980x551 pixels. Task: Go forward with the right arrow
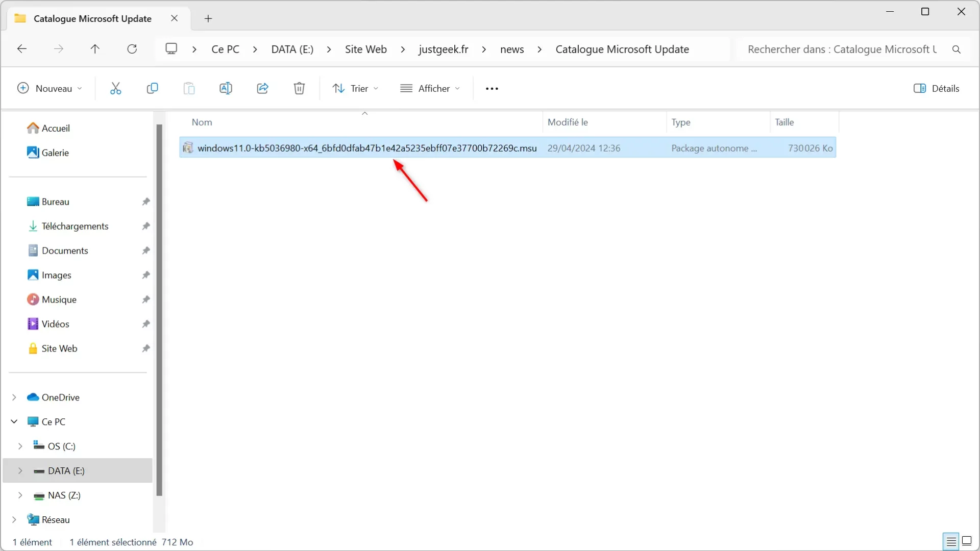59,49
